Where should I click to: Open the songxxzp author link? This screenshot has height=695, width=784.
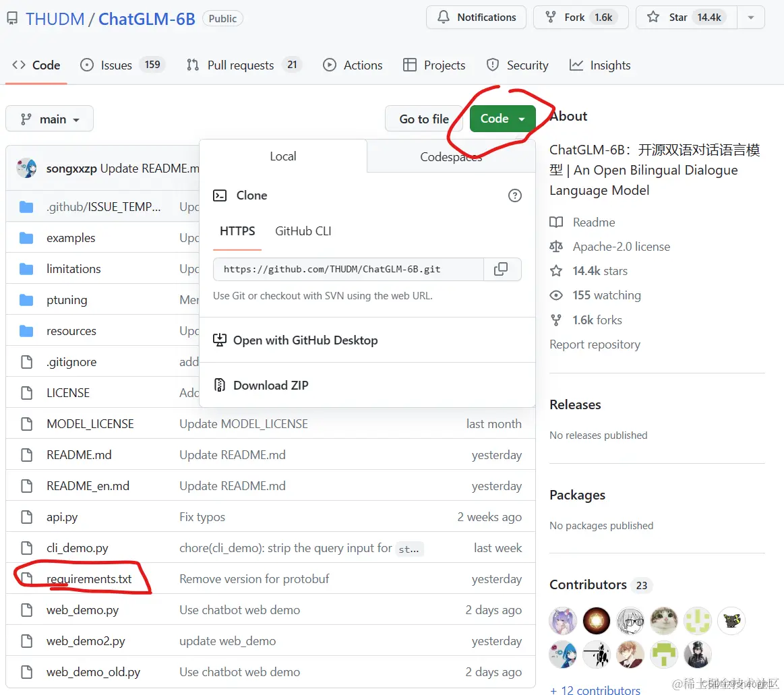[71, 169]
